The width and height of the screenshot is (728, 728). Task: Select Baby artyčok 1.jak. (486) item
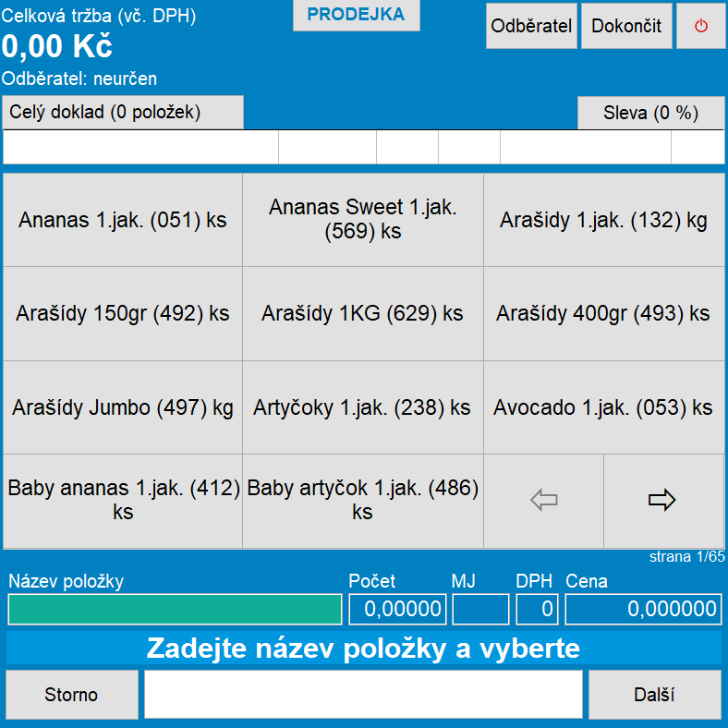(x=362, y=501)
